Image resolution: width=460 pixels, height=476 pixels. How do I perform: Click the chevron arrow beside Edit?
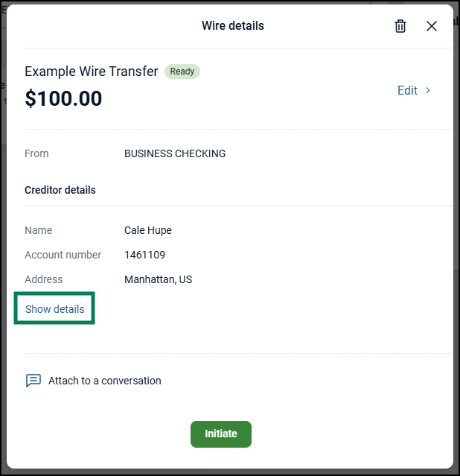pyautogui.click(x=428, y=90)
